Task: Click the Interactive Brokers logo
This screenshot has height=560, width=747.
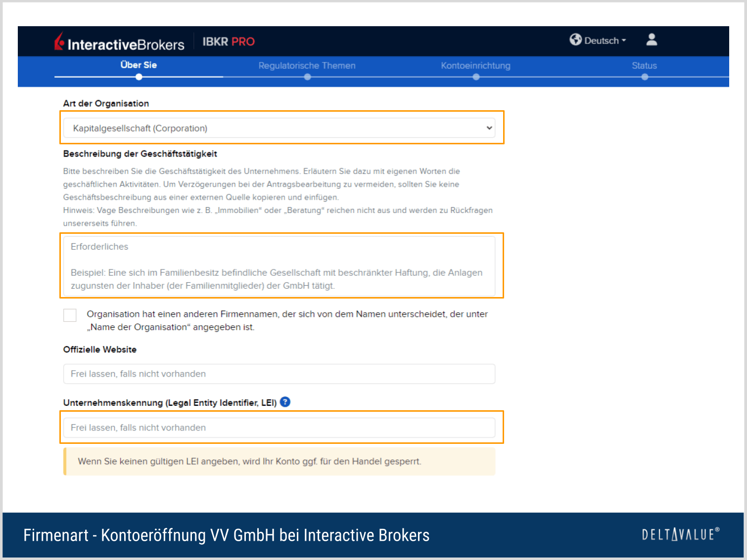Action: (x=119, y=42)
